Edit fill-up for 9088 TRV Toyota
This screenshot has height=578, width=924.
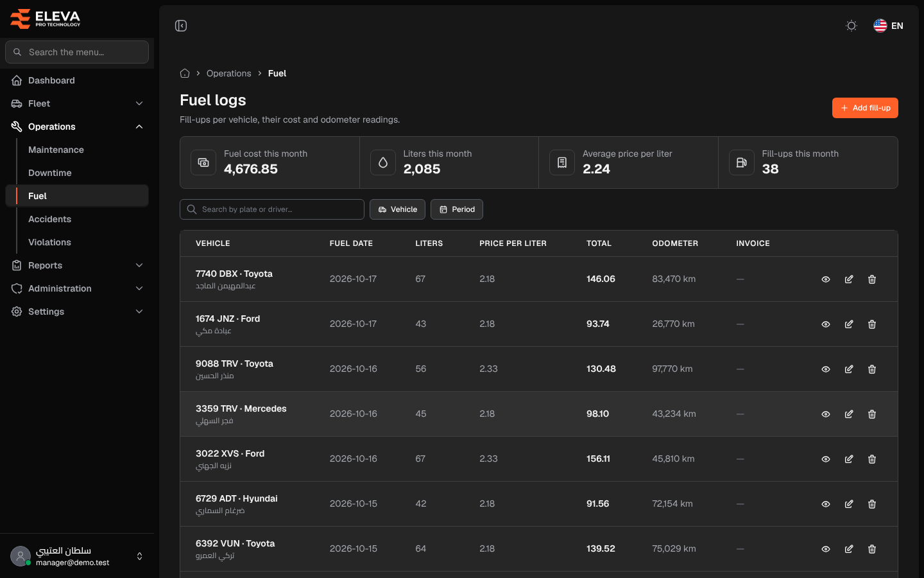pos(849,369)
